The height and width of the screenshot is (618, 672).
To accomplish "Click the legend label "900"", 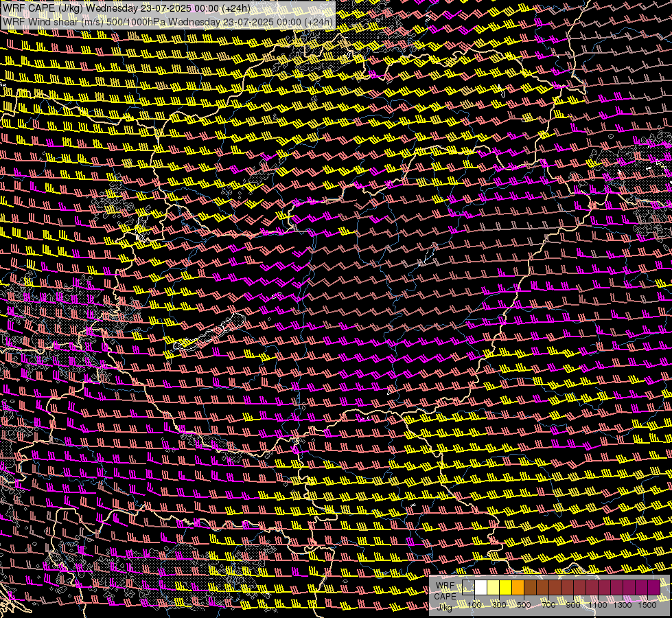I will pos(573,605).
